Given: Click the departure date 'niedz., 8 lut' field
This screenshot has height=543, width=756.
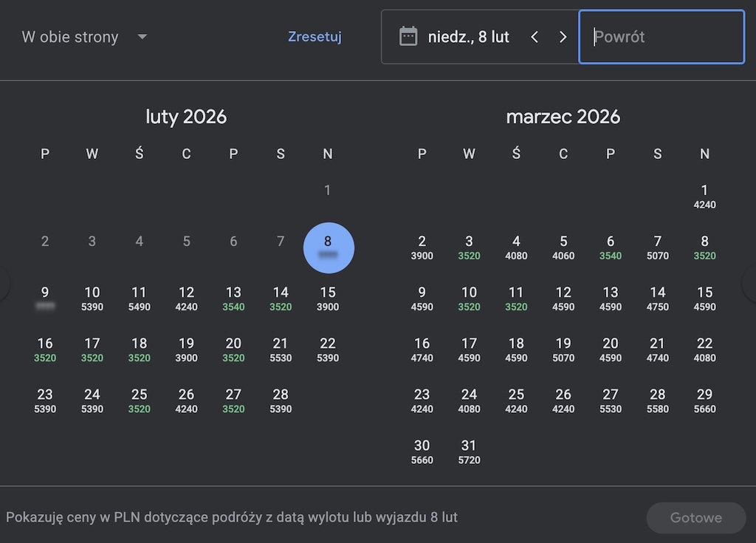Looking at the screenshot, I should (468, 37).
